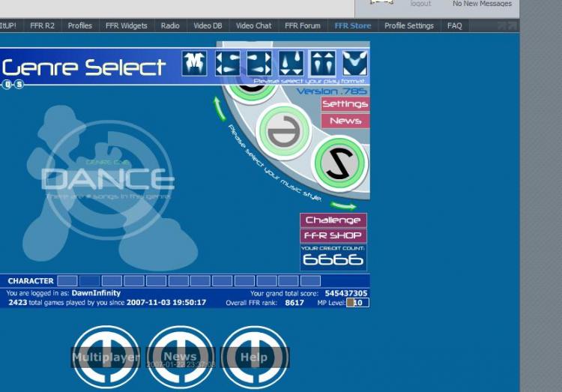The image size is (562, 392).
Task: Click the MP Level color swatch
Action: [x=351, y=303]
